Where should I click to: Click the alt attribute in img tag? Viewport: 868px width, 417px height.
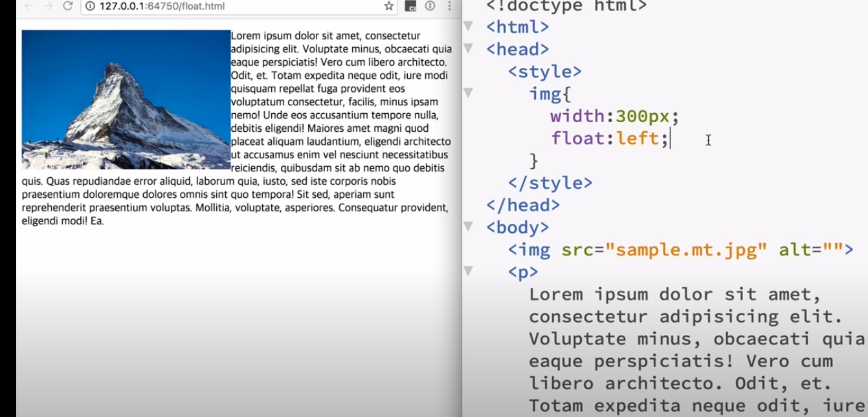[794, 250]
